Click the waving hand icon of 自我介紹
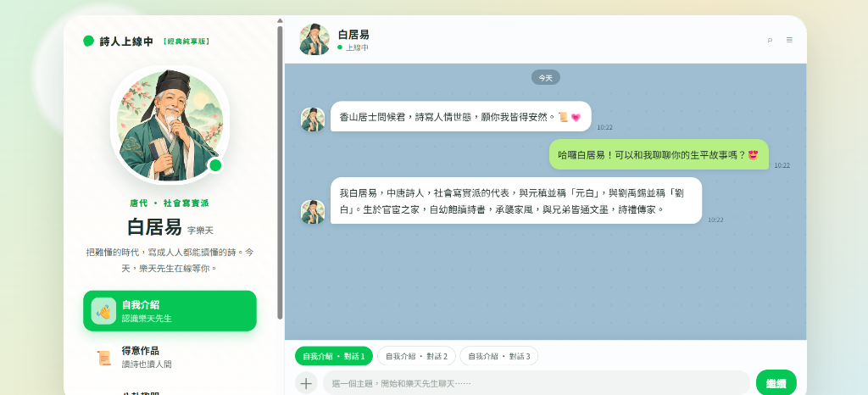This screenshot has width=868, height=395. point(103,311)
